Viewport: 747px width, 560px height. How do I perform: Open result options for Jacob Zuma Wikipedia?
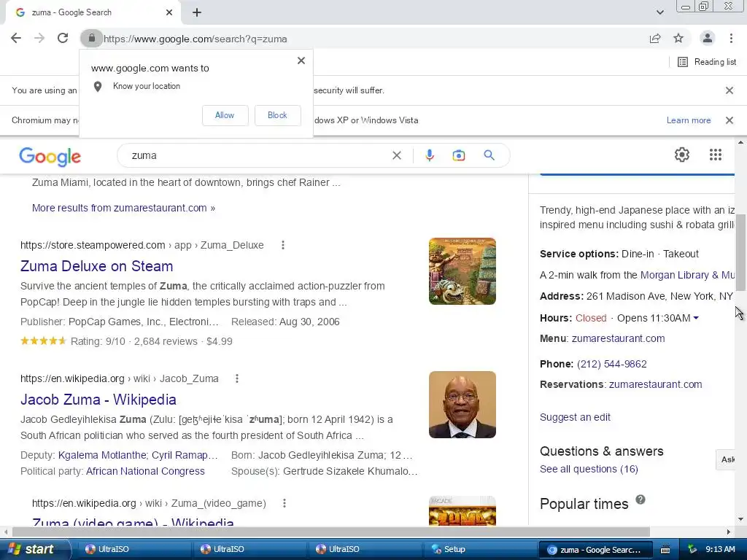click(237, 378)
